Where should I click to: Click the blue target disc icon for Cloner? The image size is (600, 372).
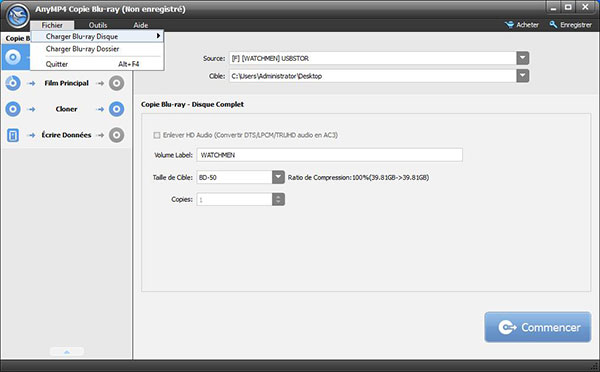[116, 109]
